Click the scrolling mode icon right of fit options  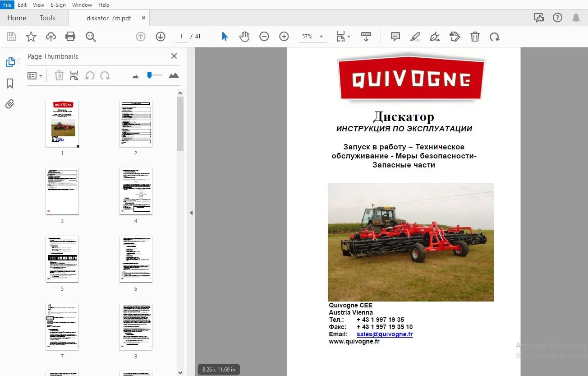[x=366, y=37]
